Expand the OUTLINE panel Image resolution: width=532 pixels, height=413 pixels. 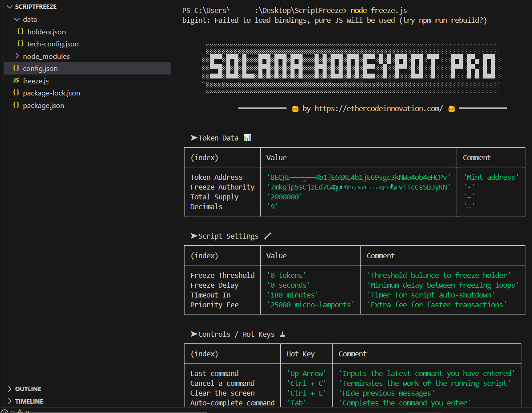[9, 389]
